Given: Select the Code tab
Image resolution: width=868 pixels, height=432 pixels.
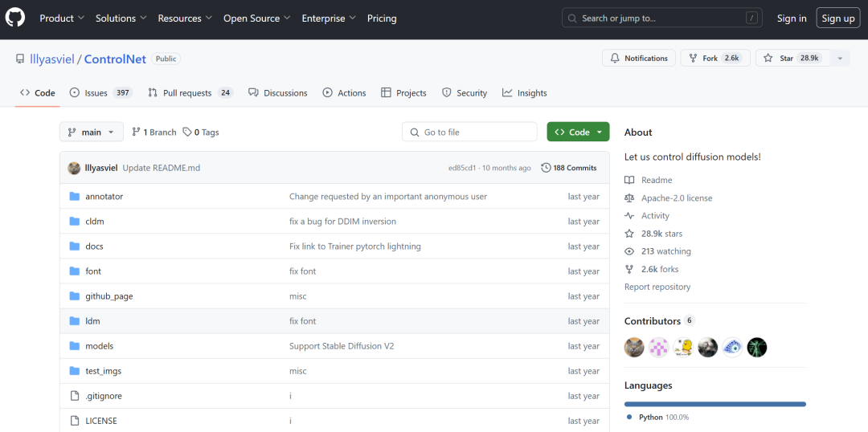Looking at the screenshot, I should pos(37,93).
